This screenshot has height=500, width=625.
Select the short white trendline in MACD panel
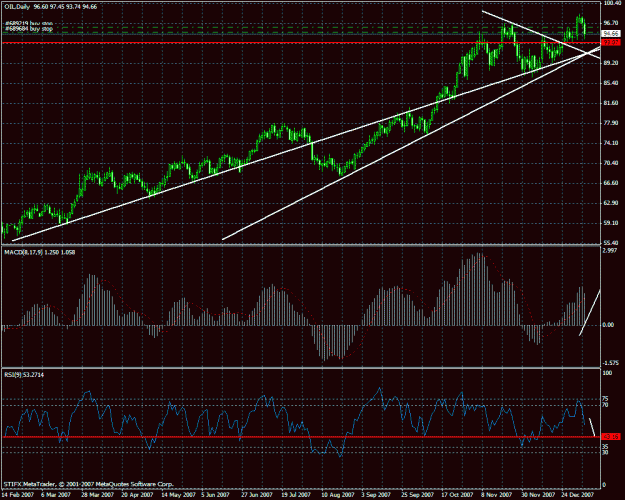590,313
